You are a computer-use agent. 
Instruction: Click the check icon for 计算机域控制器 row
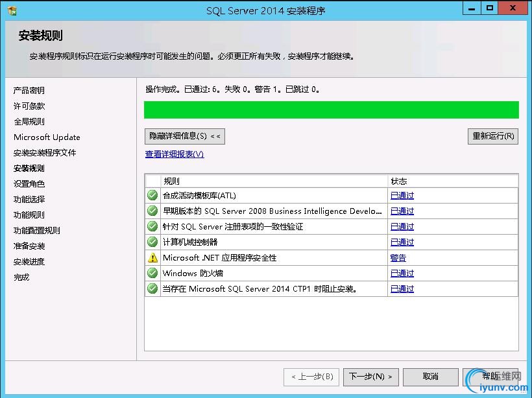(x=152, y=242)
